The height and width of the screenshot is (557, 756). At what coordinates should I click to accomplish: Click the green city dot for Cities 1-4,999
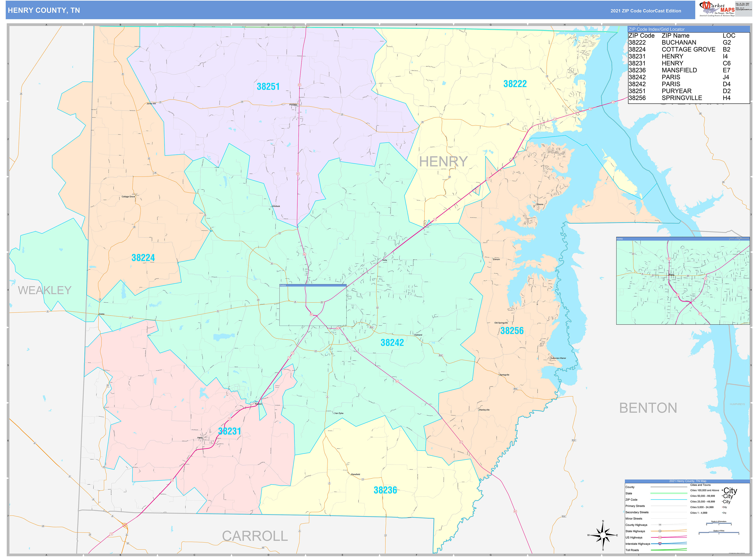click(722, 513)
